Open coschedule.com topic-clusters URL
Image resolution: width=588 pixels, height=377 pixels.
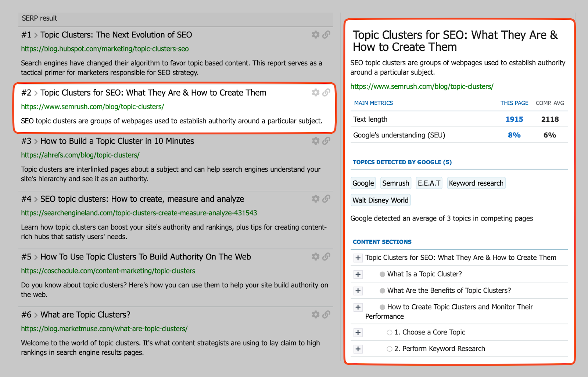point(108,271)
